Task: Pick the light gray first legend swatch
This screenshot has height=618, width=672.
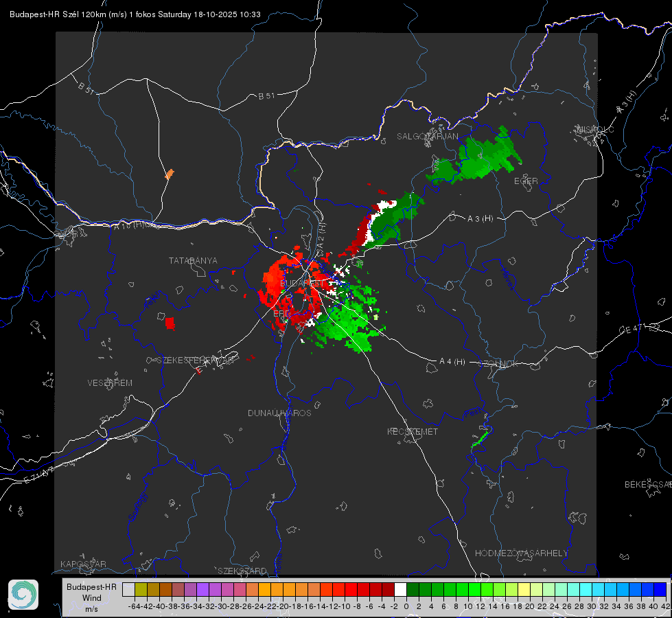Action: (x=128, y=589)
